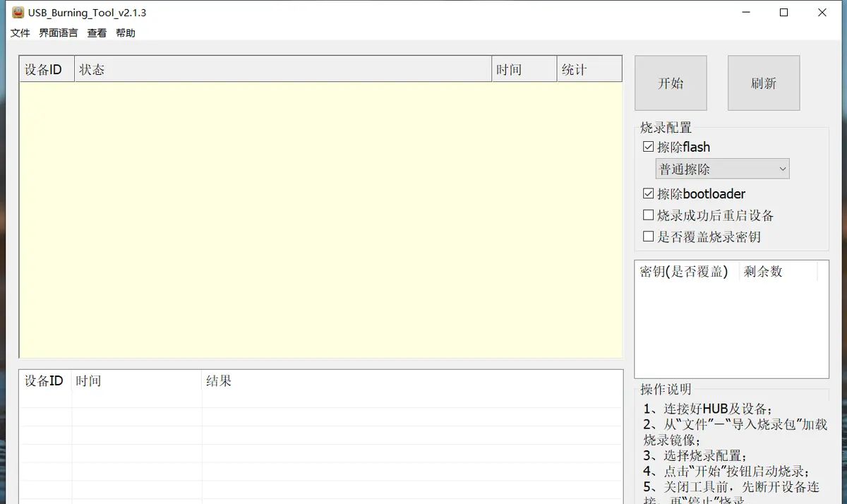
Task: Open the 帮助 menu
Action: click(126, 33)
